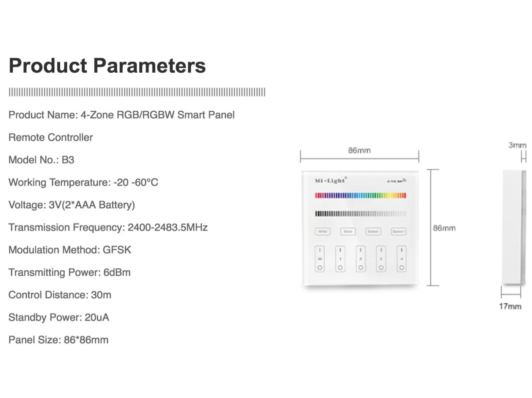The height and width of the screenshot is (398, 532).
Task: Turn on All zones with the I symbol
Action: point(320,250)
